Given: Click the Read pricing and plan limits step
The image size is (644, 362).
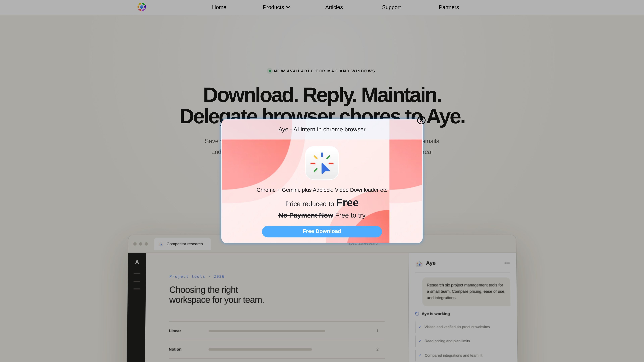Looking at the screenshot, I should tap(447, 341).
